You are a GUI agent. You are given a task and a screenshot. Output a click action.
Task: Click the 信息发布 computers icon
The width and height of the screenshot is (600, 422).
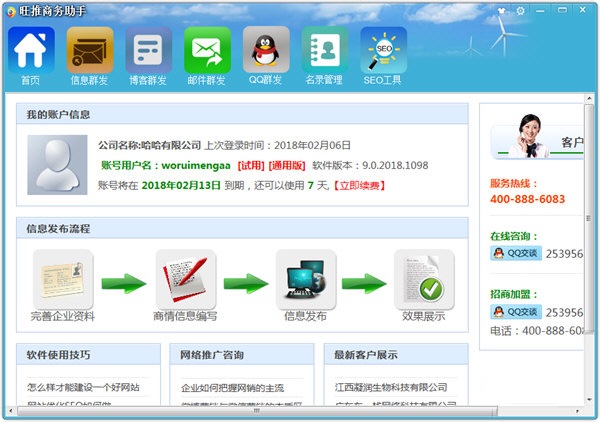coord(306,279)
